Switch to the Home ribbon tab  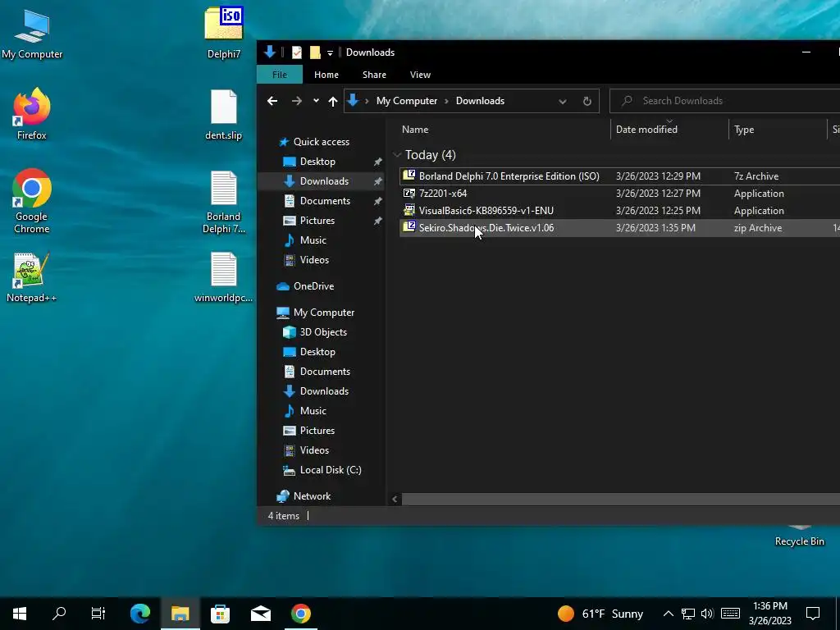click(326, 75)
